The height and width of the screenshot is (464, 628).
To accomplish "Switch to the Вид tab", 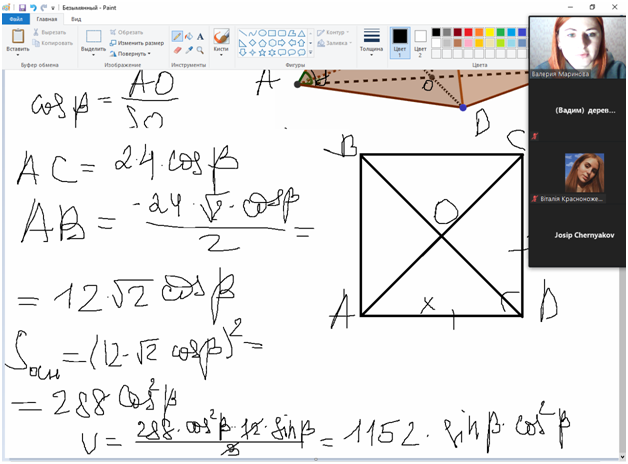I will tap(76, 18).
